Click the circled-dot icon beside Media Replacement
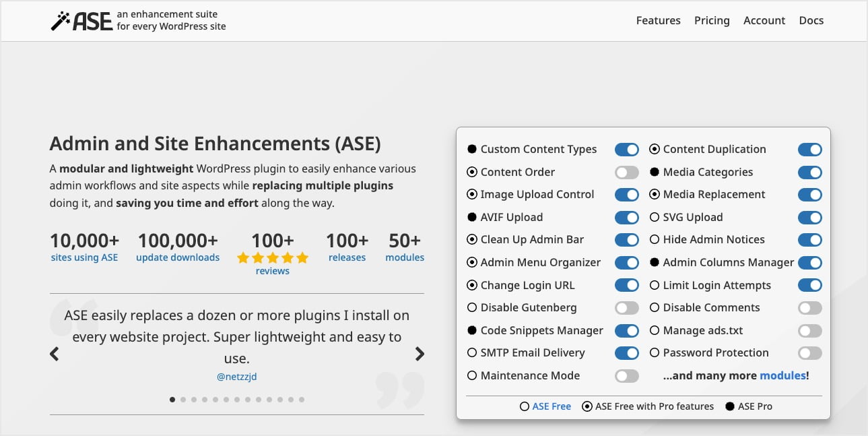This screenshot has height=436, width=868. (x=655, y=194)
